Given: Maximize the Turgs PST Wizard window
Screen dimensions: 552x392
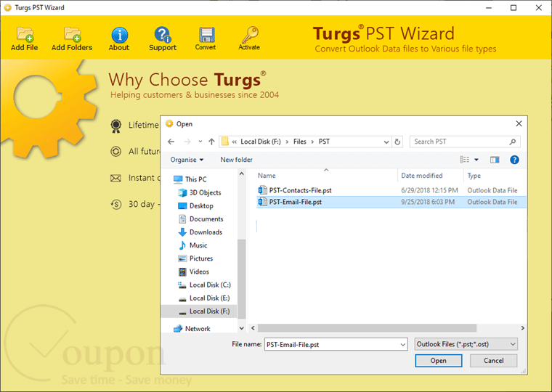Looking at the screenshot, I should pos(514,8).
